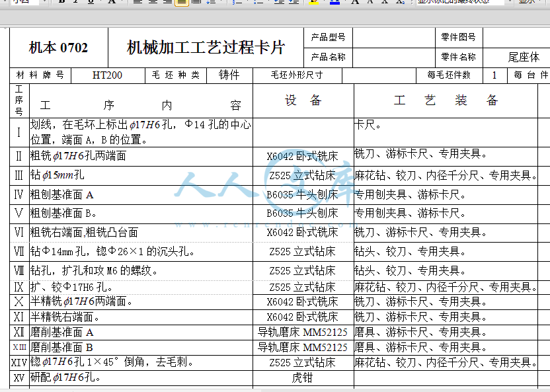Click the '每毛坯件数' label cell

coord(449,75)
